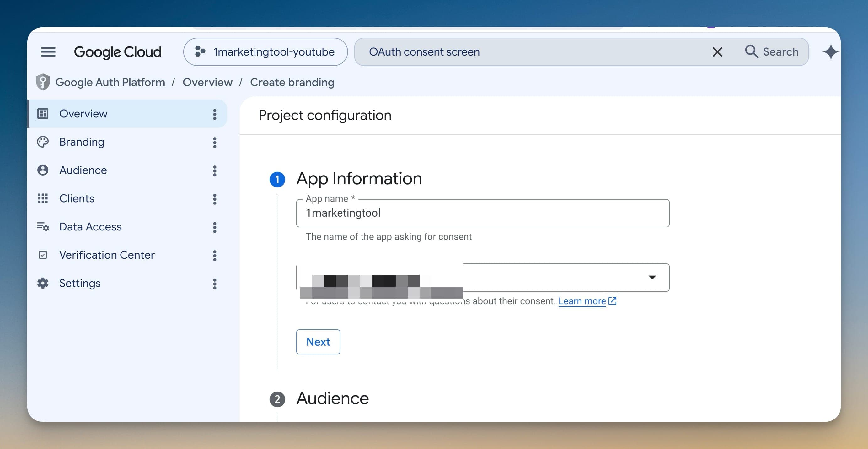
Task: Click the app name helper text
Action: (x=388, y=237)
